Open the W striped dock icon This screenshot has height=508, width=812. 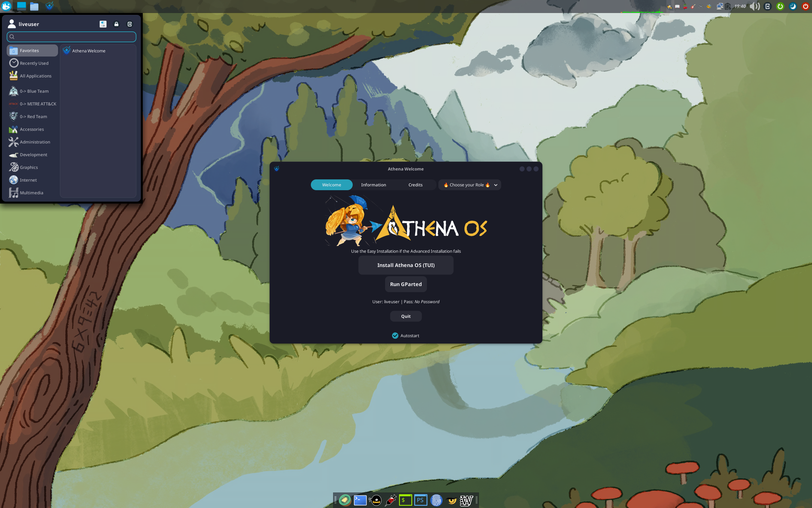pos(466,500)
